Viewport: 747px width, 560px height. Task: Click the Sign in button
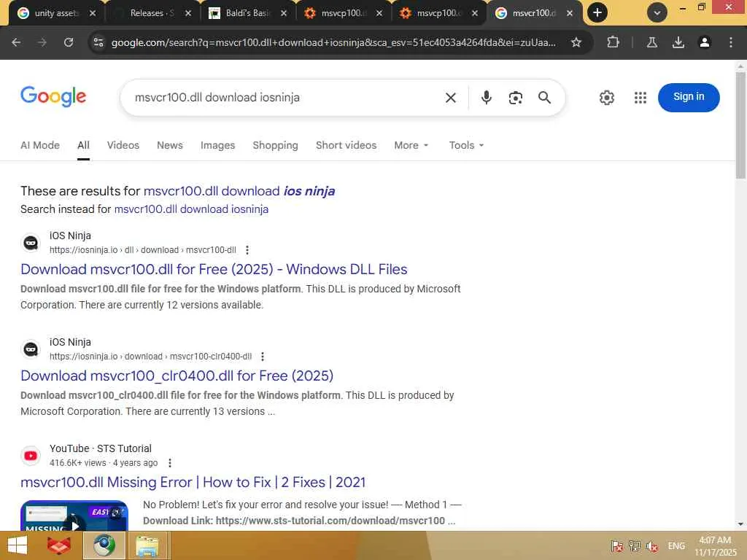pyautogui.click(x=689, y=97)
